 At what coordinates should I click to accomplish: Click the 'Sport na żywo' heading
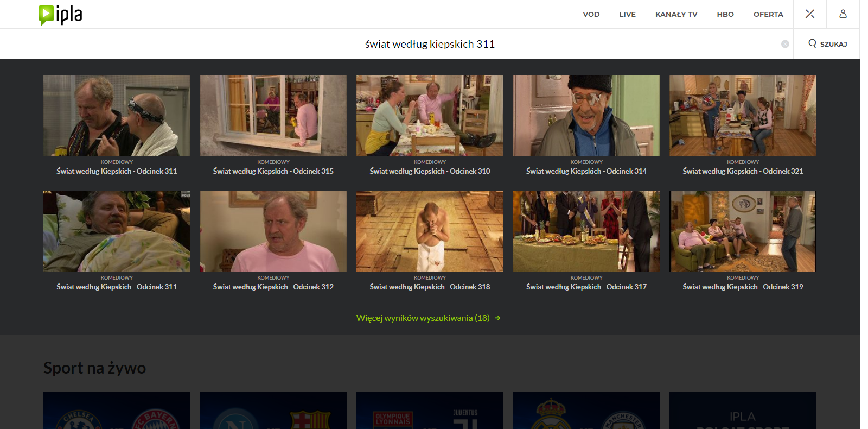[94, 368]
